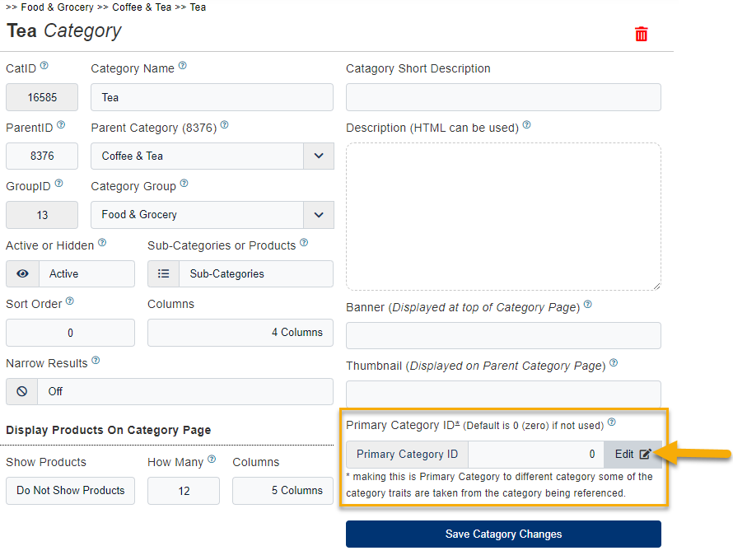This screenshot has width=733, height=560.
Task: Open the Do Not Show Products dropdown
Action: (71, 491)
